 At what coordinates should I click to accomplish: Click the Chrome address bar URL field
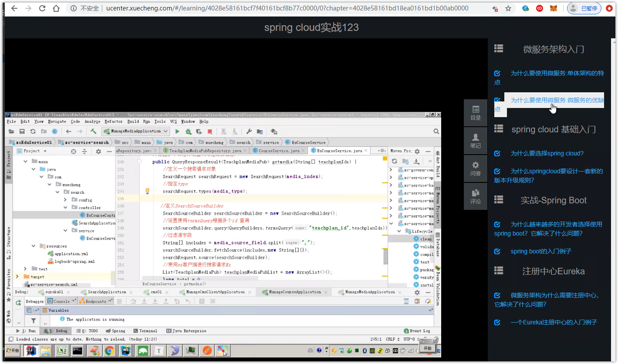coord(279,8)
